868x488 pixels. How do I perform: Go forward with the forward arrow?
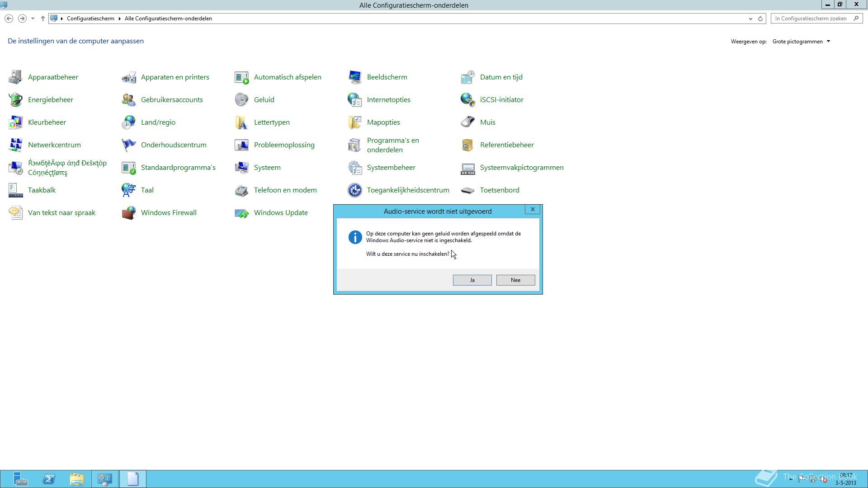tap(22, 19)
